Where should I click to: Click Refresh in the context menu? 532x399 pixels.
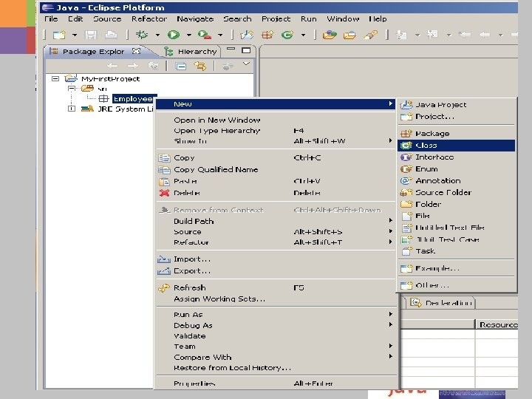coord(276,287)
